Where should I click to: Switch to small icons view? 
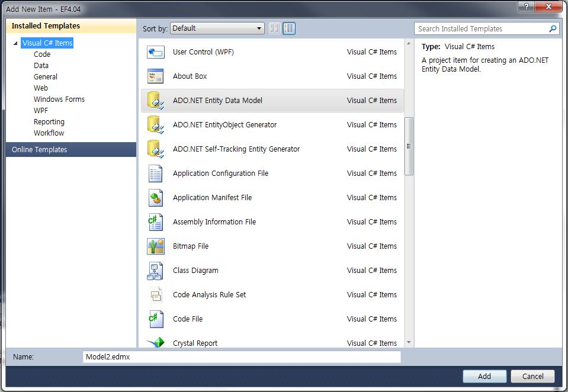pos(275,28)
